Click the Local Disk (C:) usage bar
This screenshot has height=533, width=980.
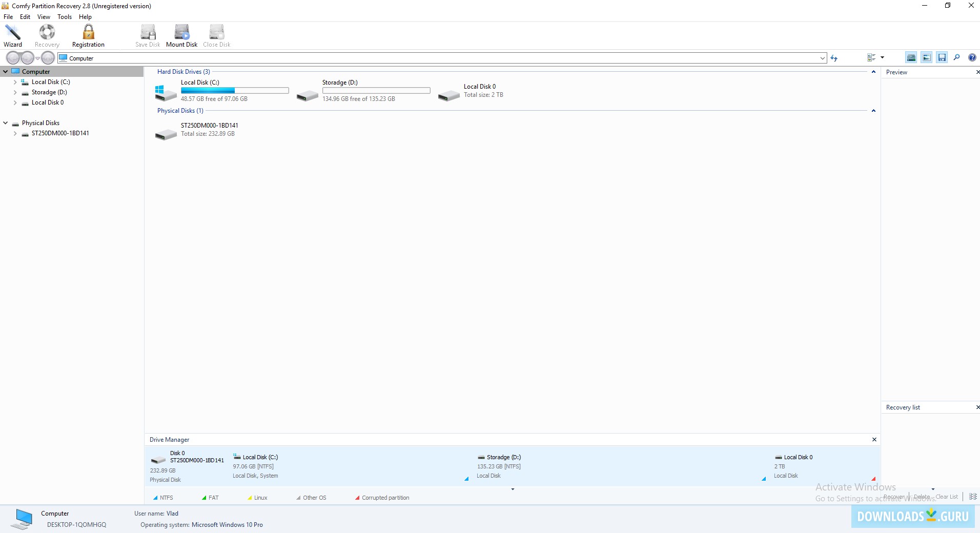[235, 90]
